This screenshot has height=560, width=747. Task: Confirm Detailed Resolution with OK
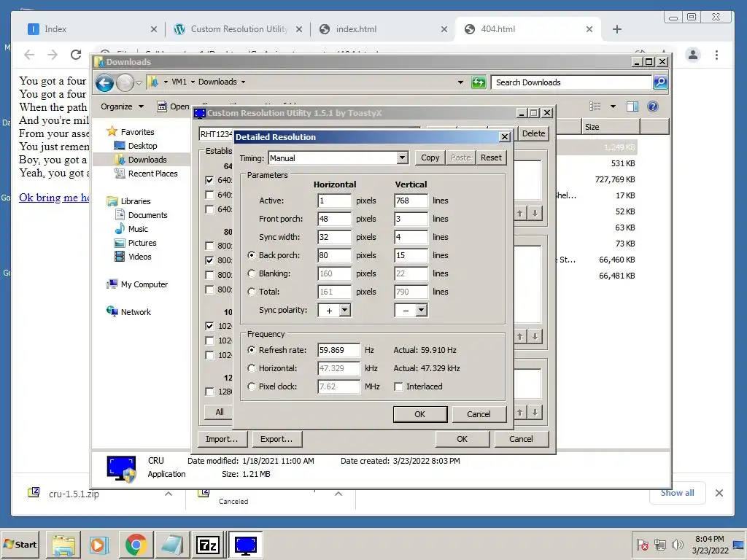tap(419, 414)
